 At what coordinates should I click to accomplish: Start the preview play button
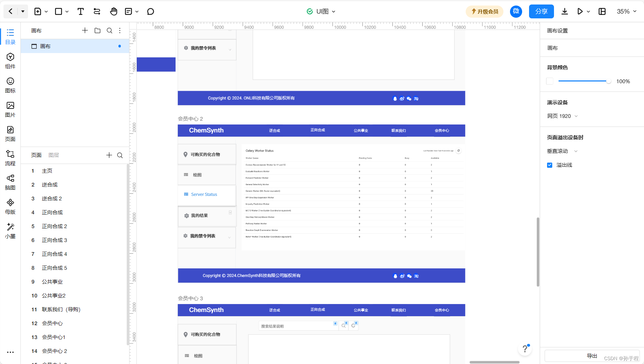coord(580,11)
